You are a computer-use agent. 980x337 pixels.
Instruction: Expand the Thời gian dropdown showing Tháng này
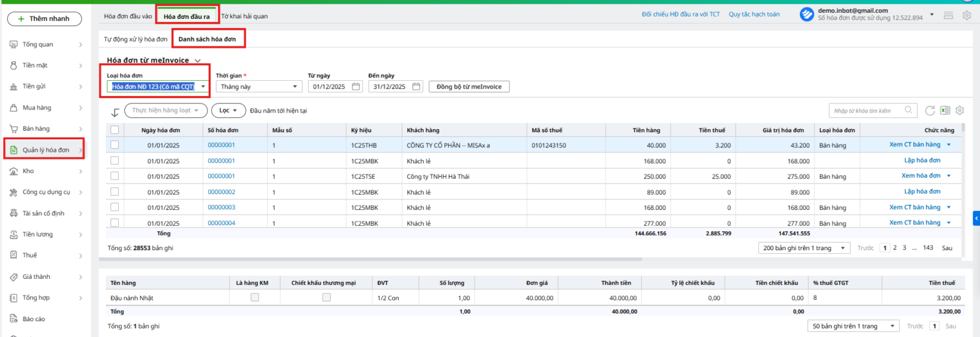coord(295,87)
